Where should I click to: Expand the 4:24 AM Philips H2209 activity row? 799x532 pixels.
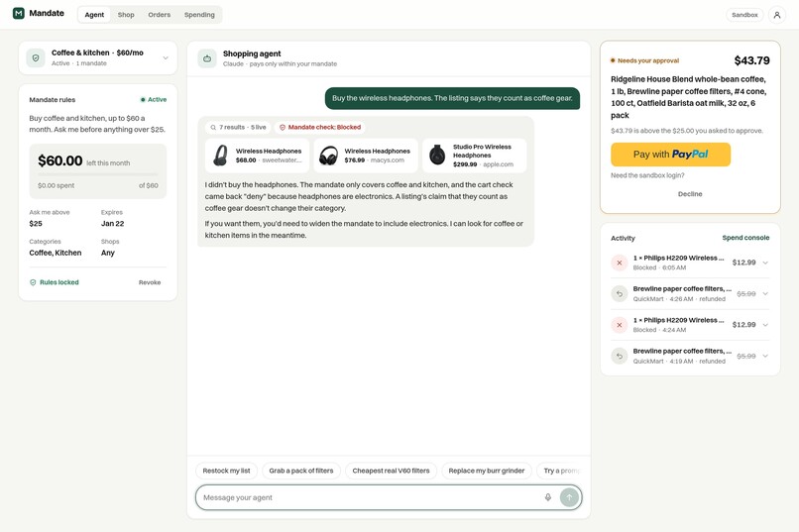765,325
